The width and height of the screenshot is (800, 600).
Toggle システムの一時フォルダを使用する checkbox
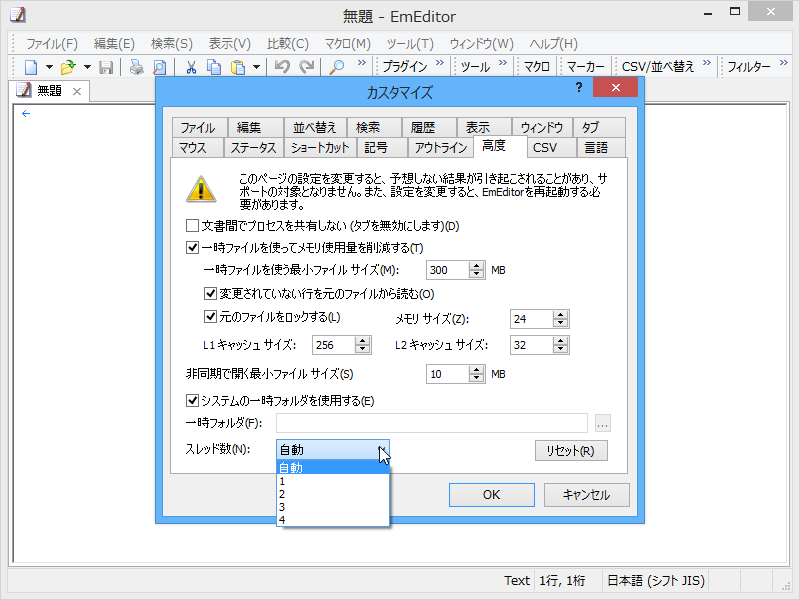pos(192,401)
